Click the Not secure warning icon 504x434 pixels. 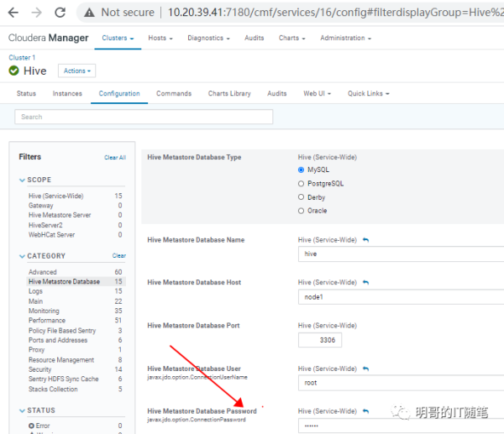click(x=91, y=12)
